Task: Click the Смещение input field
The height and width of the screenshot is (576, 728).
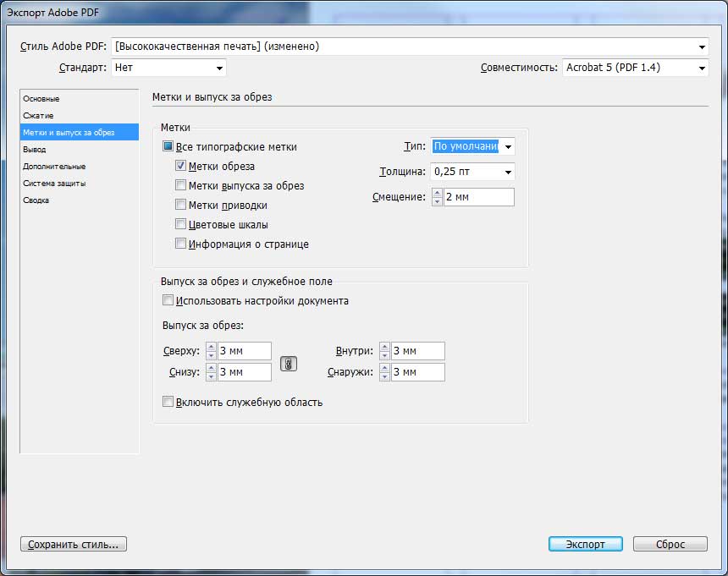Action: [478, 196]
